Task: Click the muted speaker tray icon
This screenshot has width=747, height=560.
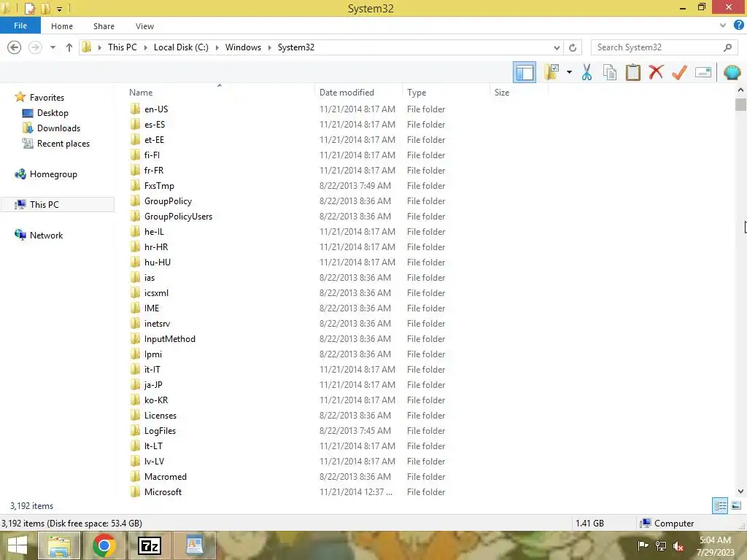Action: point(679,546)
